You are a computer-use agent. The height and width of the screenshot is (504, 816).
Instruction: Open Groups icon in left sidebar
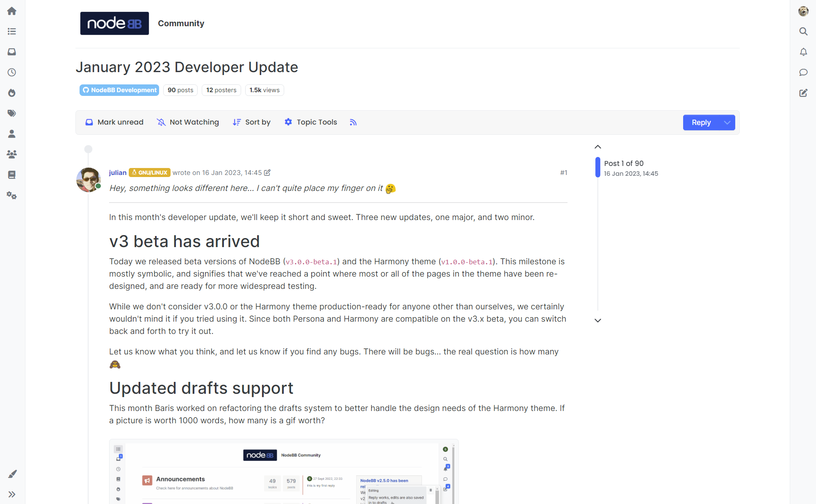coord(12,154)
